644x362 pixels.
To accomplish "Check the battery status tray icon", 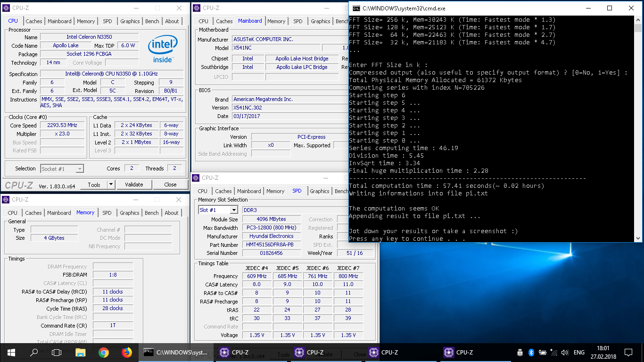I will 543,352.
